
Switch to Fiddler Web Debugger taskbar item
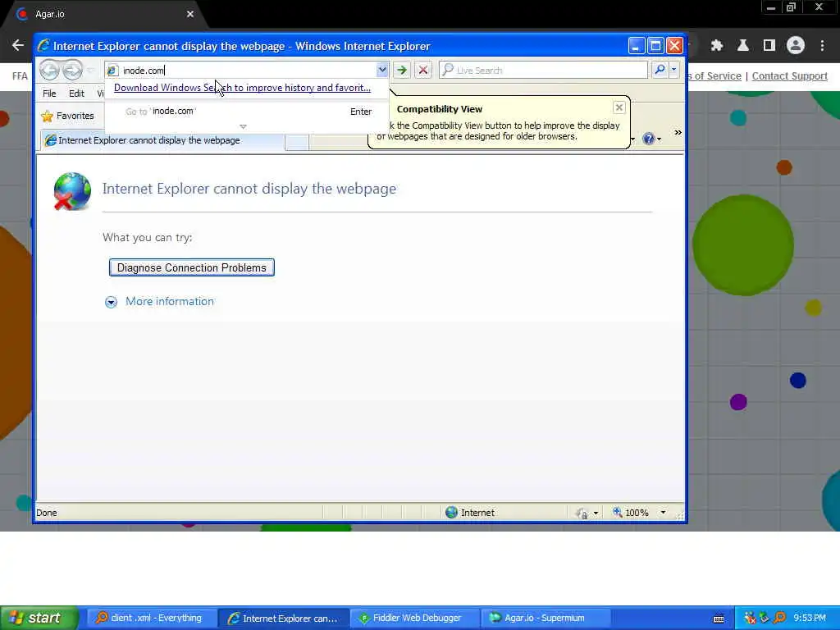(x=413, y=618)
